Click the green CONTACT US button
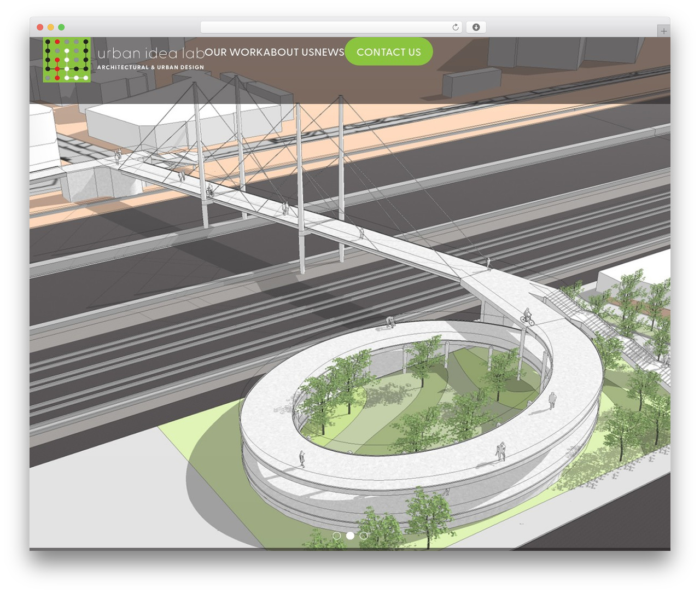Image resolution: width=700 pixels, height=593 pixels. click(389, 52)
